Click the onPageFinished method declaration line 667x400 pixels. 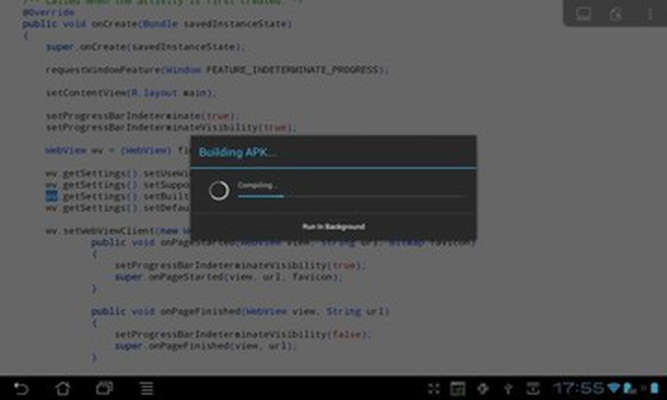click(x=240, y=311)
